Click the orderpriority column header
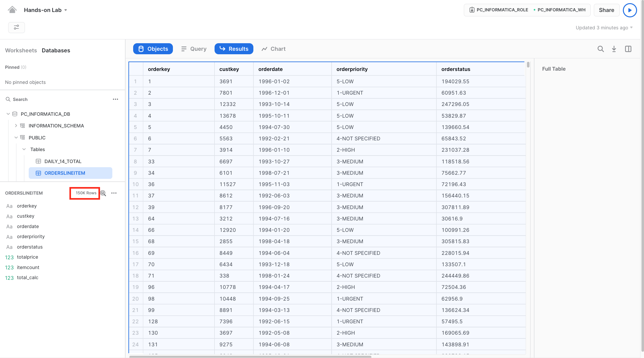The height and width of the screenshot is (358, 644). coord(384,69)
